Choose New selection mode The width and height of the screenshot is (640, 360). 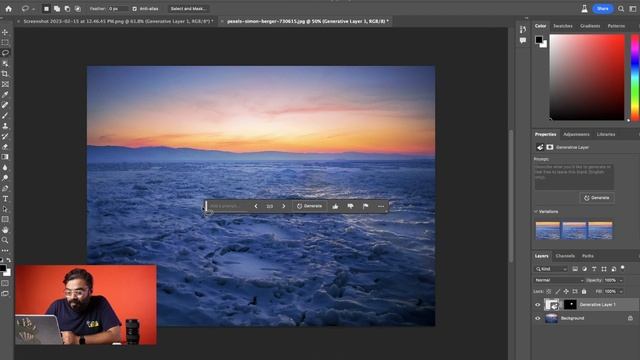[x=46, y=9]
